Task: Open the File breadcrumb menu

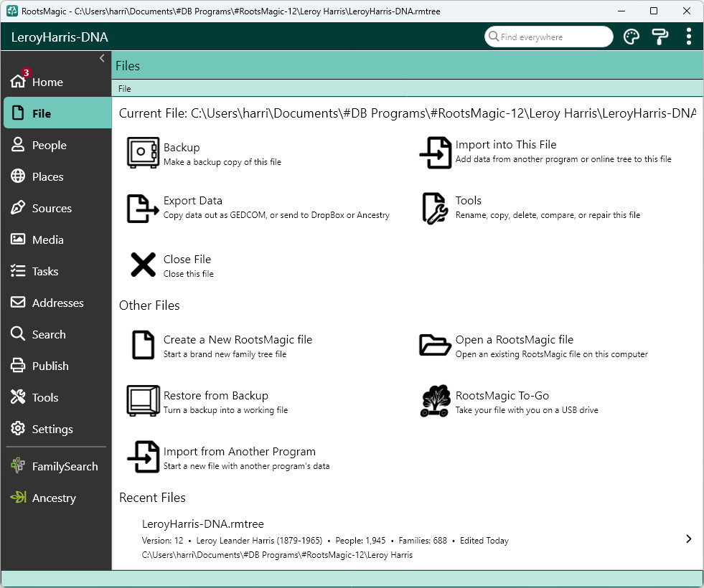Action: 124,88
